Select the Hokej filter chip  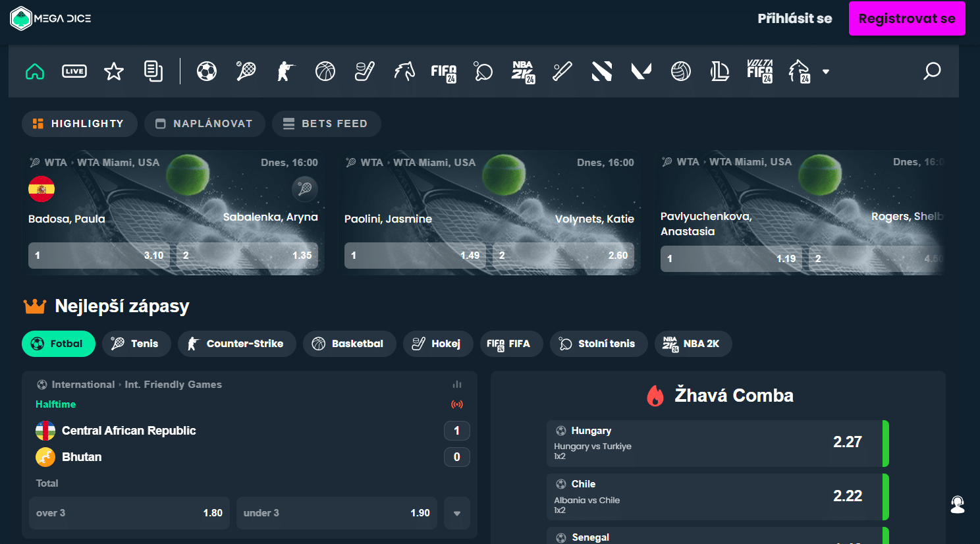pos(438,344)
